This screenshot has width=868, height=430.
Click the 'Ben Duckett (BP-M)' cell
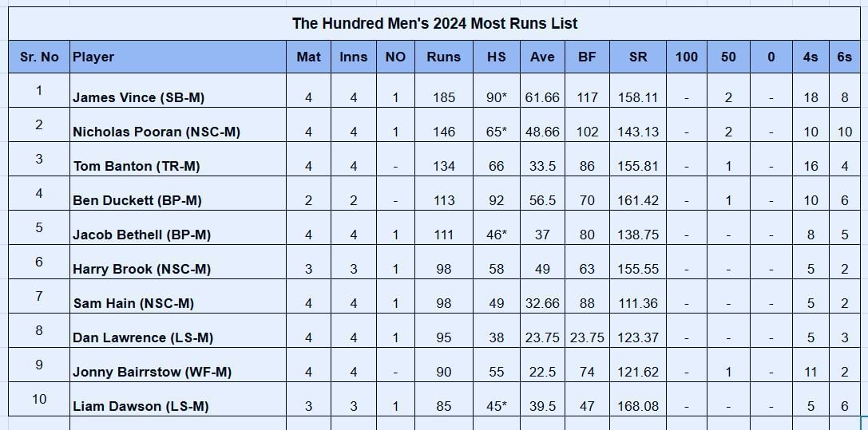tap(137, 200)
